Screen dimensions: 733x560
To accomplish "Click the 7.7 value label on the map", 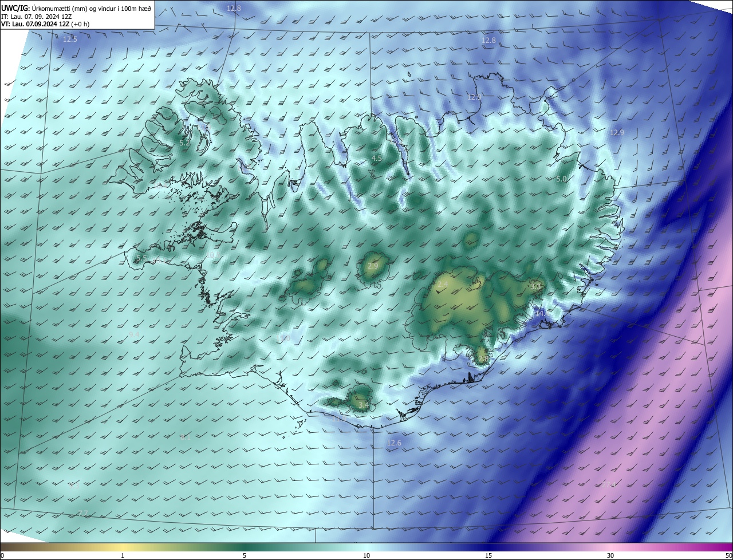I will point(83,513).
